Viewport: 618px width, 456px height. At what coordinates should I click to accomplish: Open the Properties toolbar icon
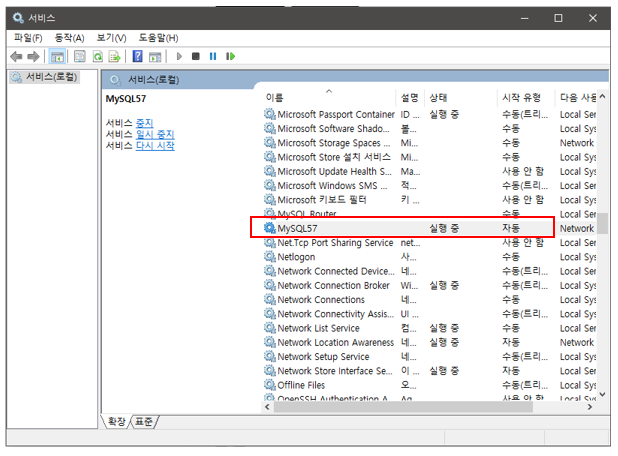(80, 57)
